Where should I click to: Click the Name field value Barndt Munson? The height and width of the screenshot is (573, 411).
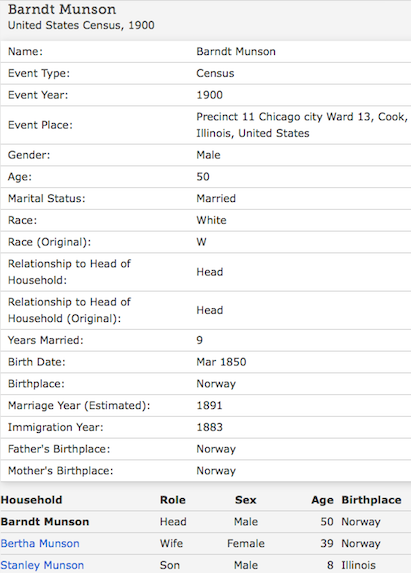236,52
